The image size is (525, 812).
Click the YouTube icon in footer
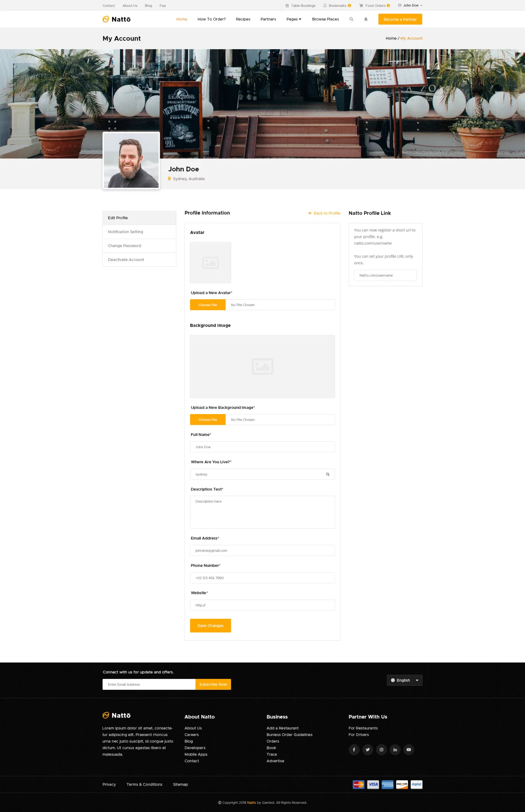click(x=409, y=749)
